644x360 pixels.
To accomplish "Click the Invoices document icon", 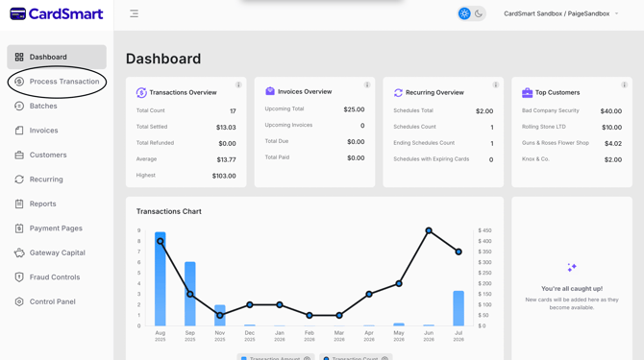I will coord(19,131).
